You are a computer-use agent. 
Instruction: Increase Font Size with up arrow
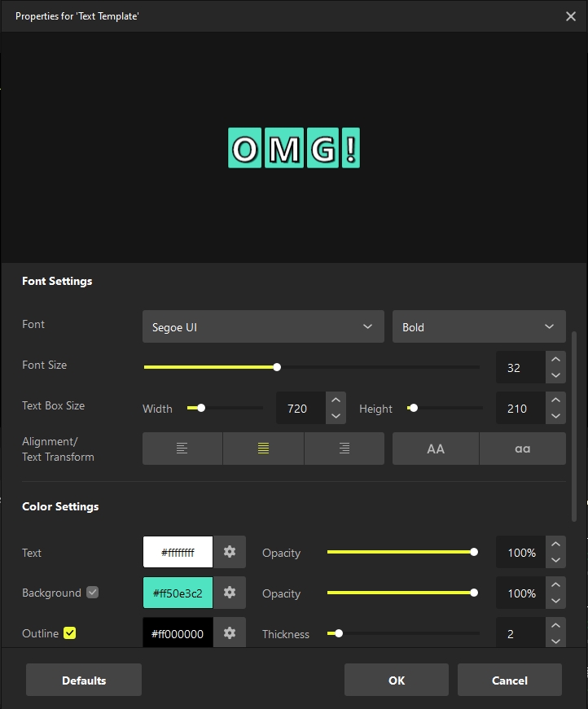click(x=556, y=359)
